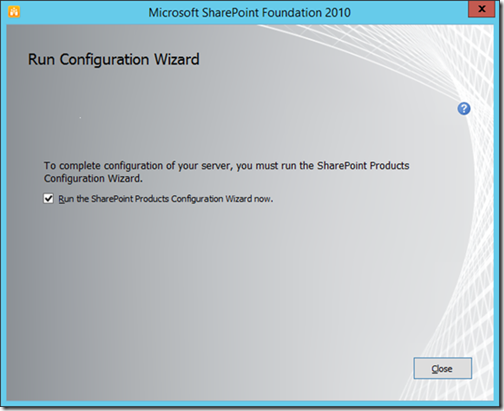Image resolution: width=504 pixels, height=411 pixels.
Task: Click the Close button at the bottom right
Action: tap(442, 368)
